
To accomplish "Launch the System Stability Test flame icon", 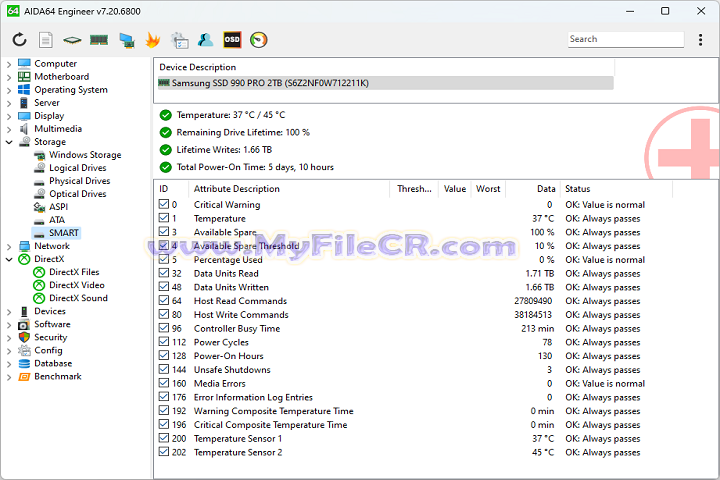I will [152, 40].
